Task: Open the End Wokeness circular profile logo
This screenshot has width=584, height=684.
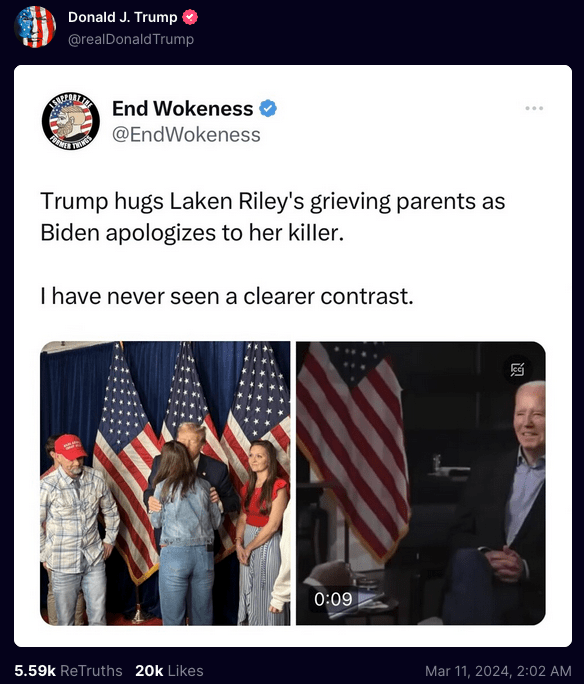Action: click(x=71, y=121)
